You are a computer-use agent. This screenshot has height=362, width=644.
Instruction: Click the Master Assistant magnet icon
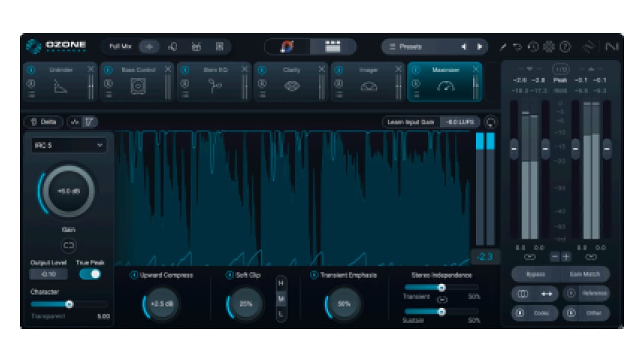[x=287, y=46]
